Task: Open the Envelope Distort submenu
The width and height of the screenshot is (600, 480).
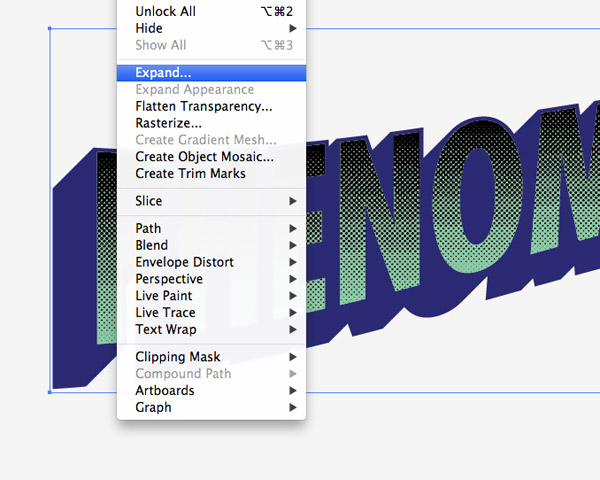Action: pos(211,262)
